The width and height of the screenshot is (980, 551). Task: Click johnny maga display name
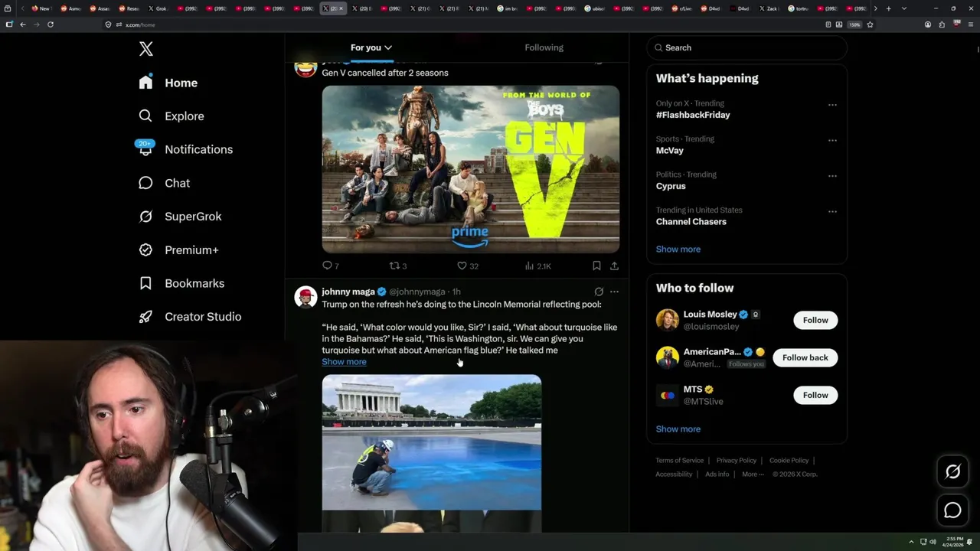348,292
